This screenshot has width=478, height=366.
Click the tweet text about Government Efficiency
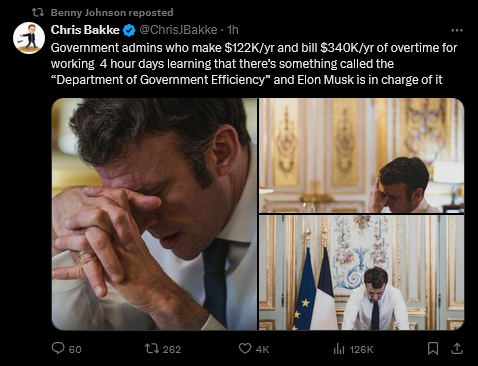pyautogui.click(x=254, y=64)
